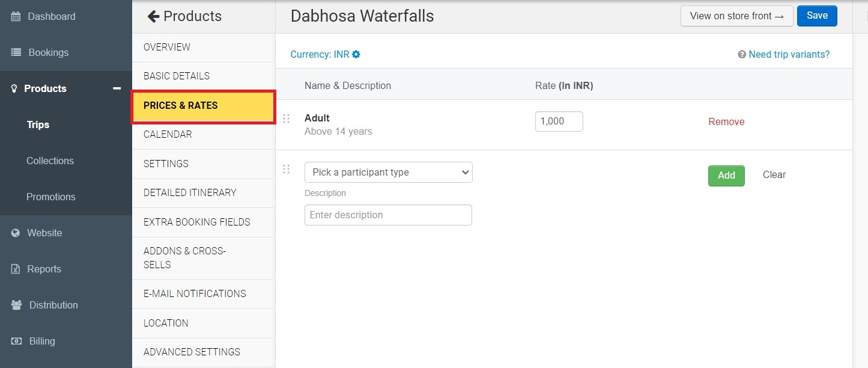Click the Website globe icon
Screen dimensions: 868x368
pyautogui.click(x=16, y=233)
